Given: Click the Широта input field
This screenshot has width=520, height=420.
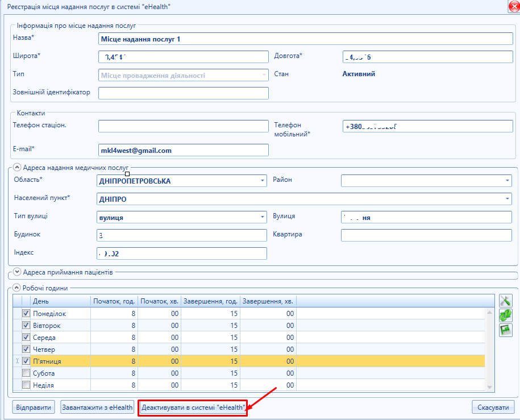Looking at the screenshot, I should (x=184, y=57).
